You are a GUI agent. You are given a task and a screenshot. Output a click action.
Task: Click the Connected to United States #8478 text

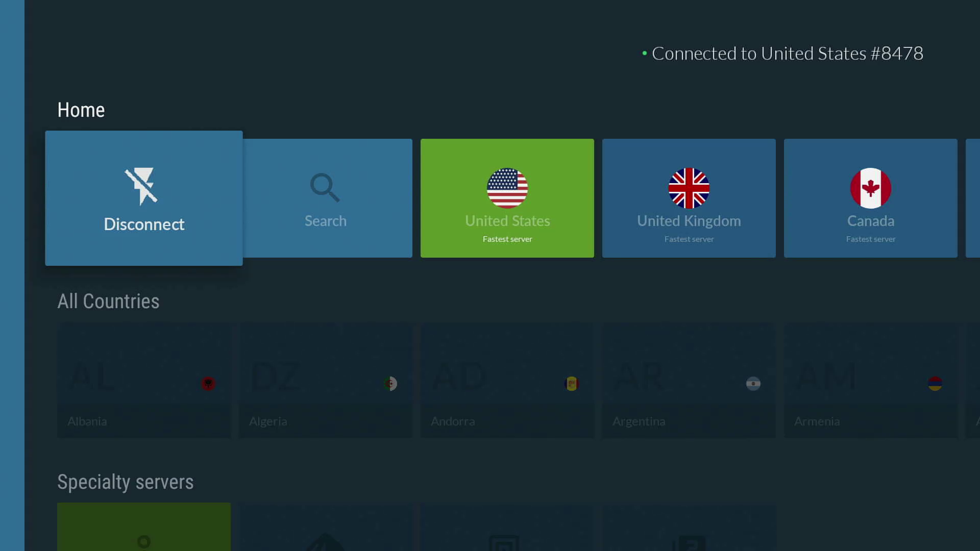tap(788, 53)
